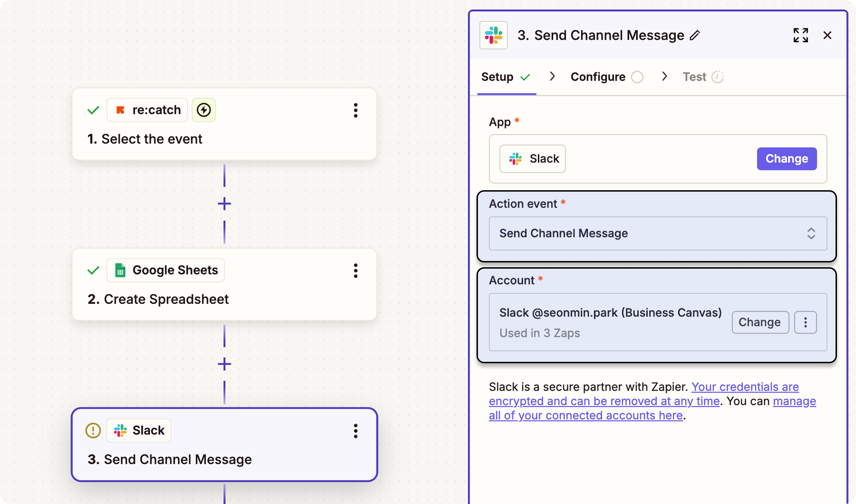Close the Send Channel Message panel
Image resolution: width=856 pixels, height=504 pixels.
(x=827, y=35)
